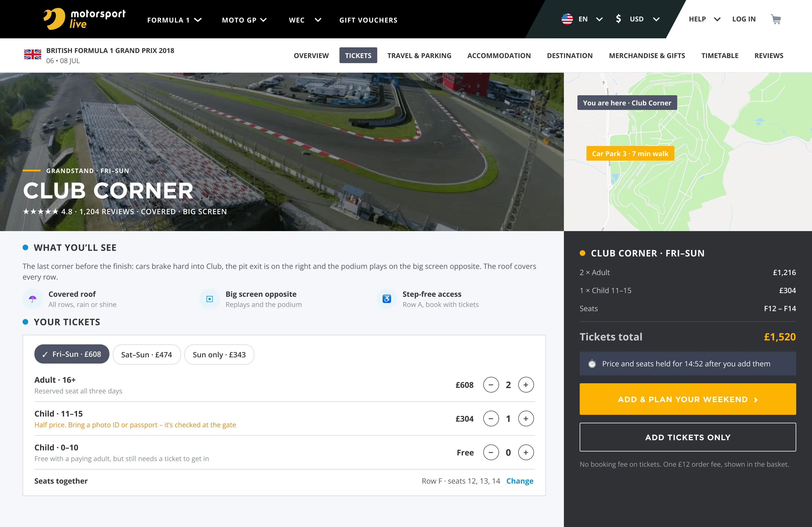
Task: Increase Child 11–15 ticket quantity
Action: [x=526, y=418]
